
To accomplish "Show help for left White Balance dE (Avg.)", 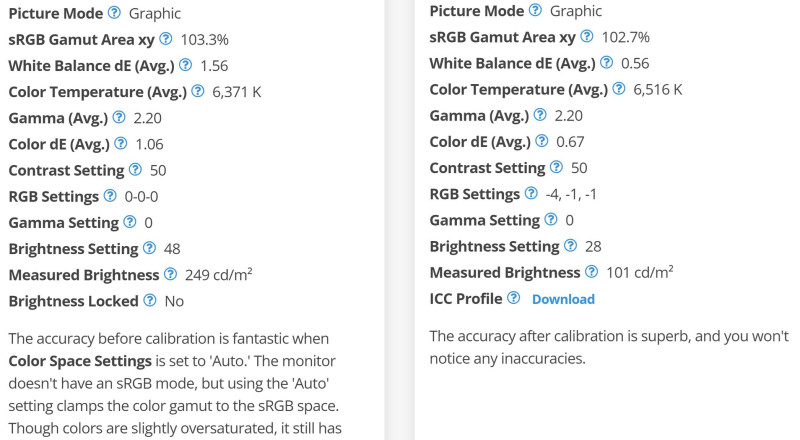I will [186, 64].
